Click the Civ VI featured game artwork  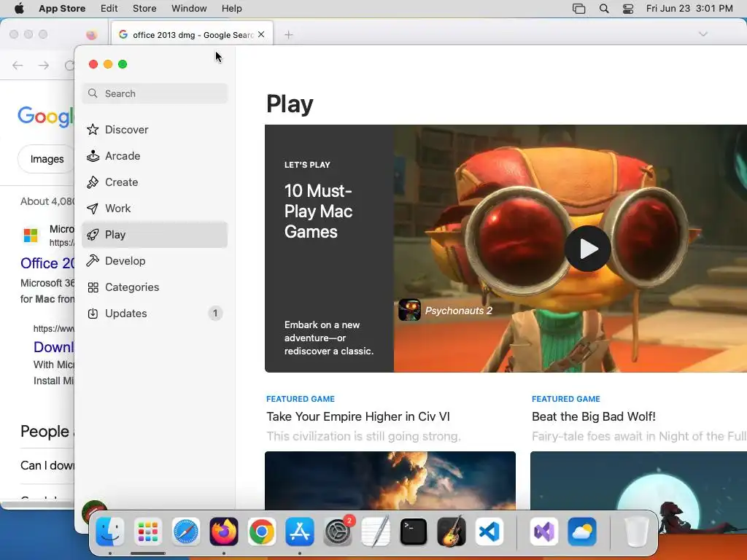390,480
